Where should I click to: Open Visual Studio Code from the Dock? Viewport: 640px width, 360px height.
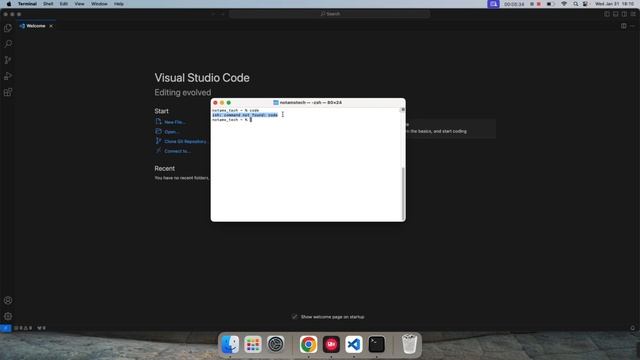(354, 344)
